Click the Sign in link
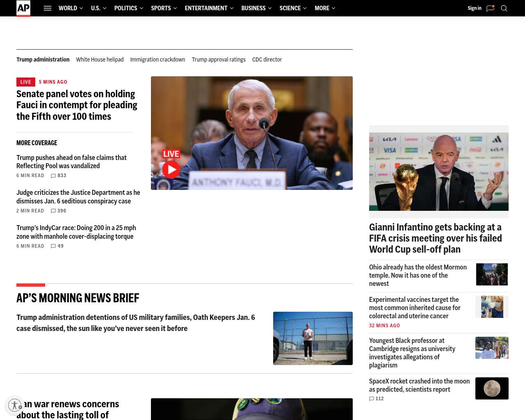525x420 pixels. [475, 8]
